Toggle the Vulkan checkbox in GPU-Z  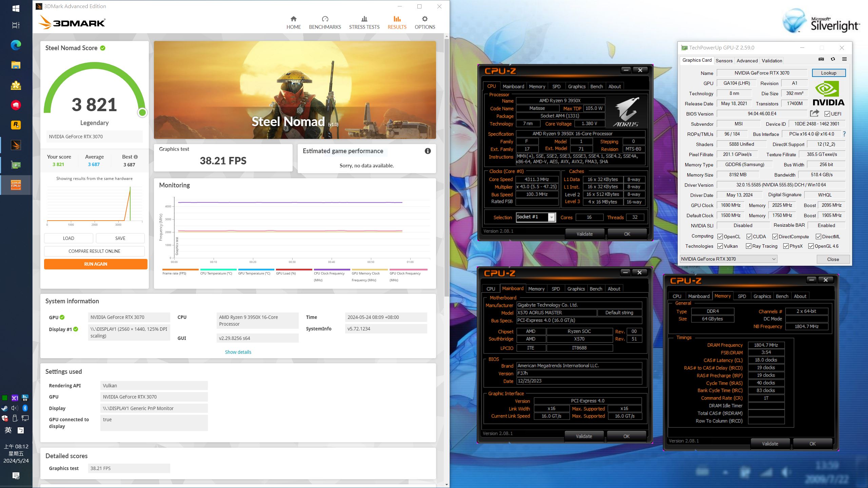point(721,246)
